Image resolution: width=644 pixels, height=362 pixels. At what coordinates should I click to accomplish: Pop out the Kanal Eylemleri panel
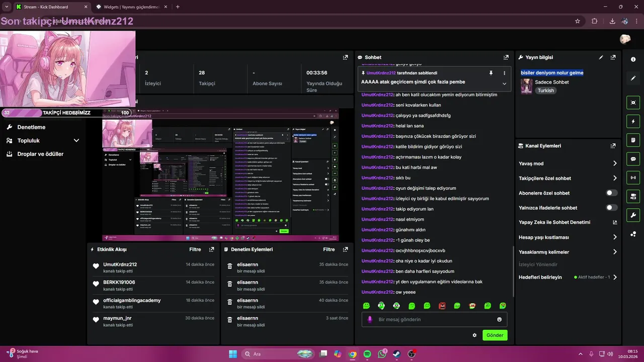[613, 146]
